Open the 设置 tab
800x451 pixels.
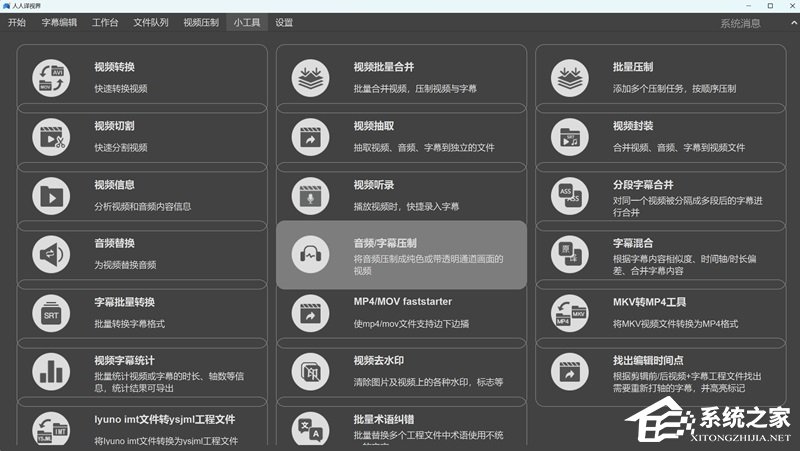(284, 22)
